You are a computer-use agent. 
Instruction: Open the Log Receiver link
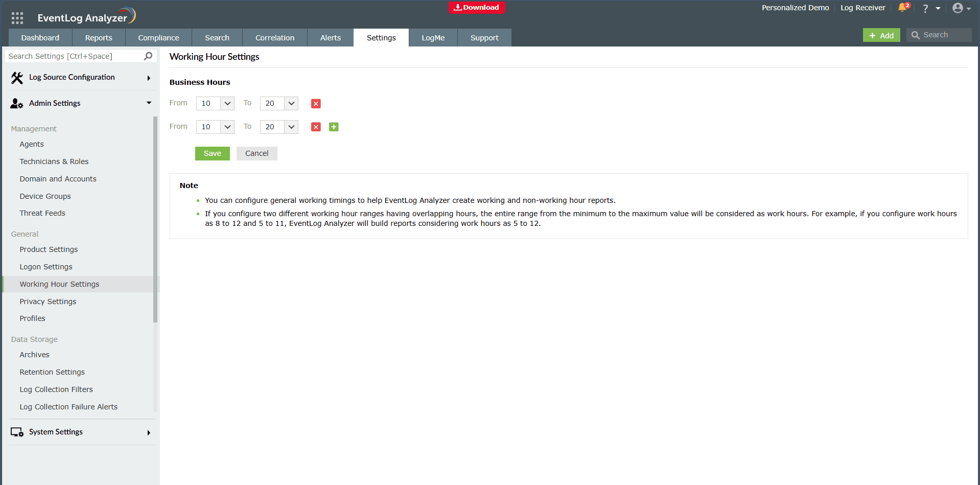pos(863,8)
